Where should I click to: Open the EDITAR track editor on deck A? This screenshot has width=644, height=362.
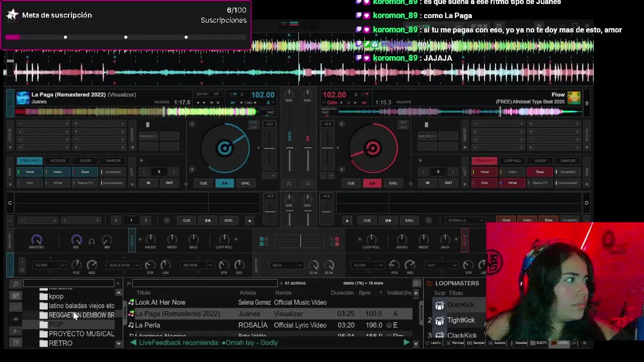(202, 94)
